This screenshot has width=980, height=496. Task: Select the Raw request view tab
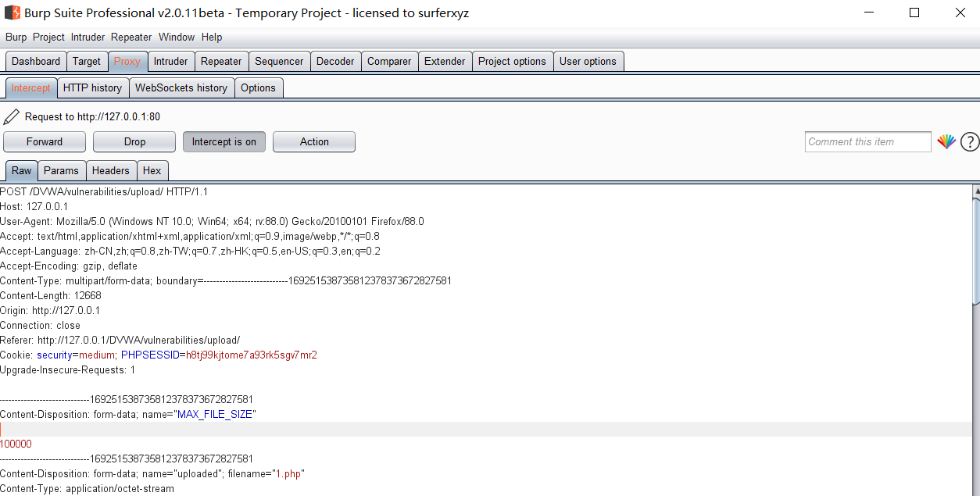point(22,170)
